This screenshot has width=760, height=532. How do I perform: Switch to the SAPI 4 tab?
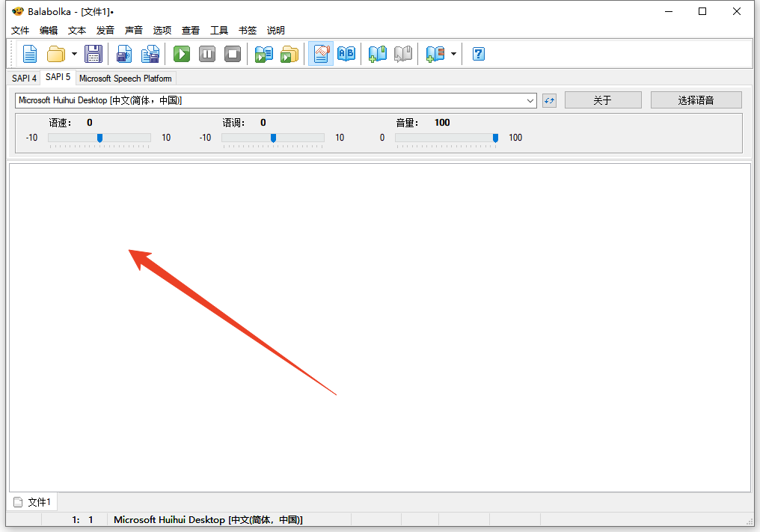click(24, 78)
